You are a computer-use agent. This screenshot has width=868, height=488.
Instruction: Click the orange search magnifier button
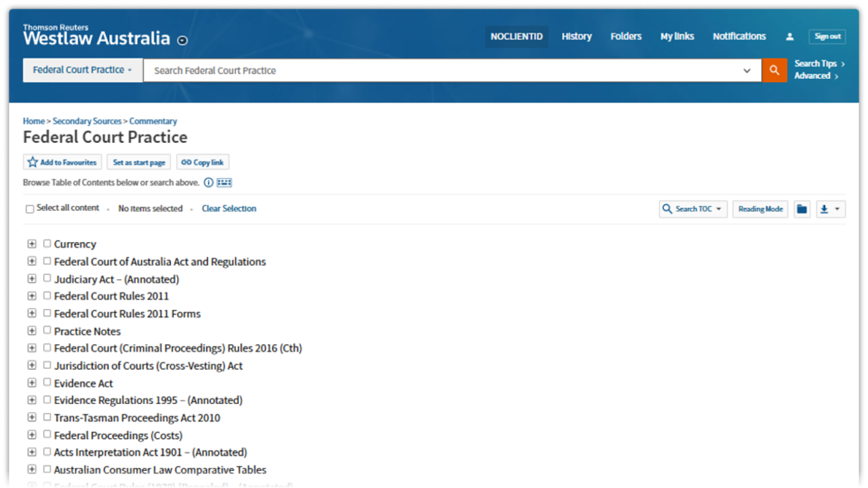[774, 70]
